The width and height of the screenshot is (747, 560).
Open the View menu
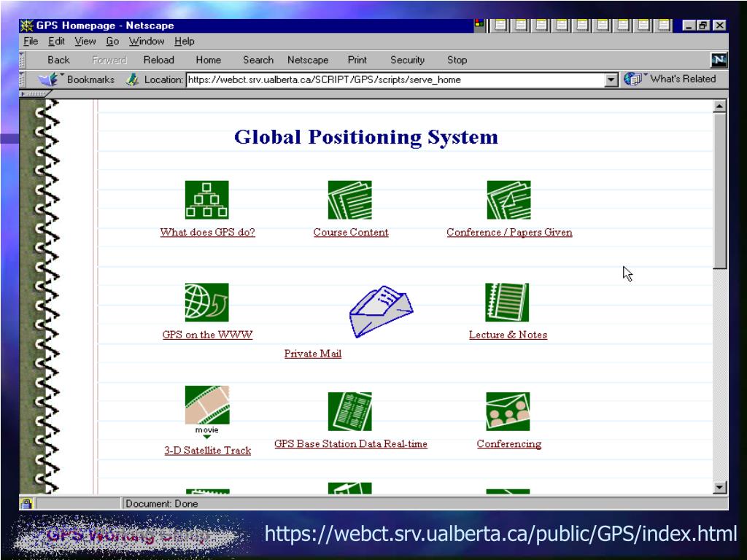[85, 42]
